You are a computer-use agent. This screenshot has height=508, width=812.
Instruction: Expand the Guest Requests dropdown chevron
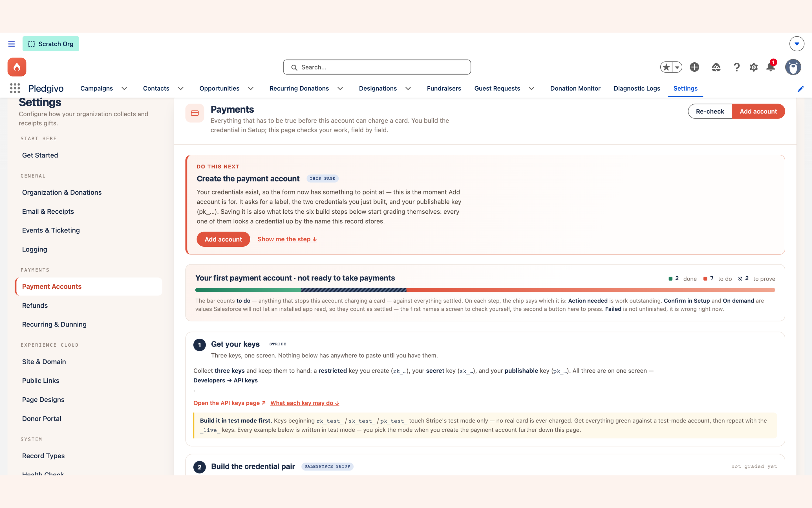[531, 88]
